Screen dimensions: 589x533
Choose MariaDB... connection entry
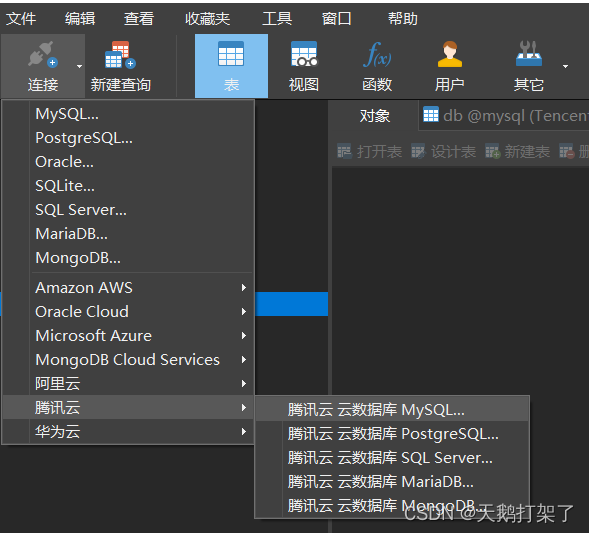[x=128, y=234]
